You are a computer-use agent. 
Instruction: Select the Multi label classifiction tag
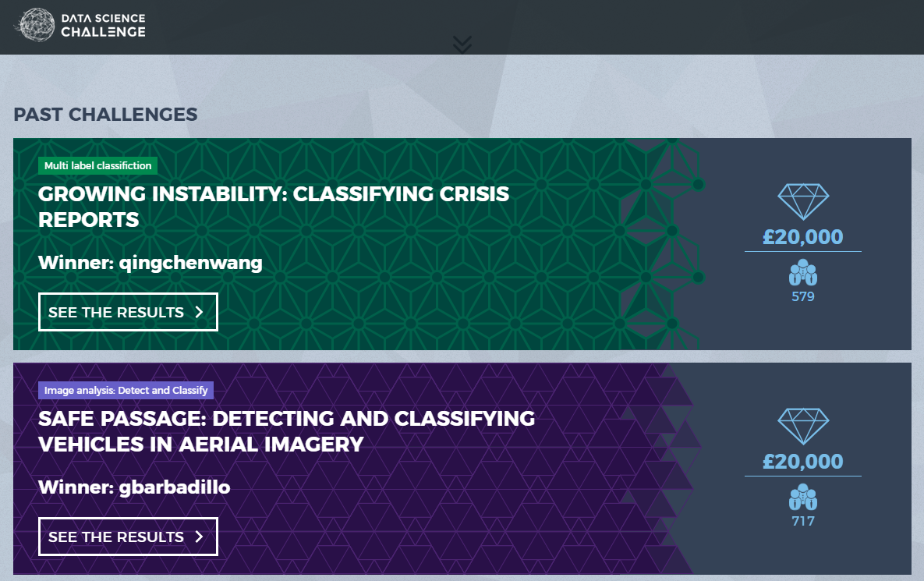coord(98,165)
